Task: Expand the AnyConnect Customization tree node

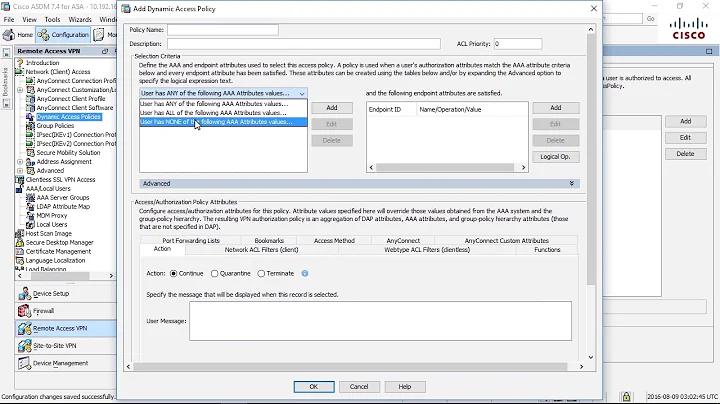Action: 20,90
